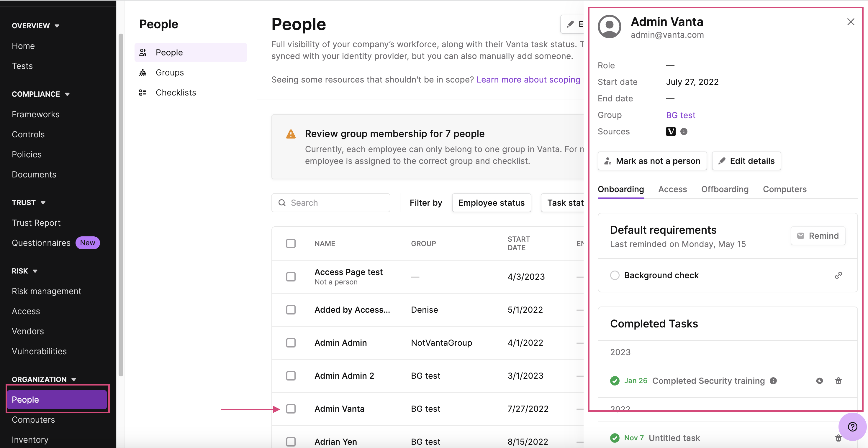Image resolution: width=868 pixels, height=448 pixels.
Task: Click the warning triangle icon in banner
Action: [291, 134]
